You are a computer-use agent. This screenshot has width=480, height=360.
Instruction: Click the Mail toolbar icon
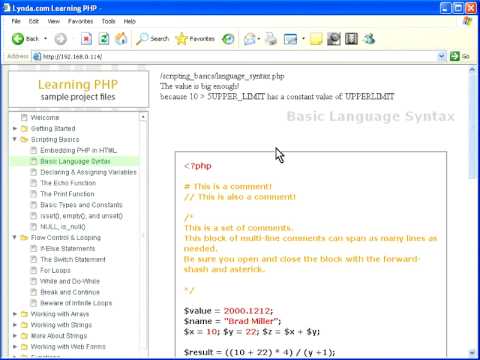pyautogui.click(x=249, y=39)
